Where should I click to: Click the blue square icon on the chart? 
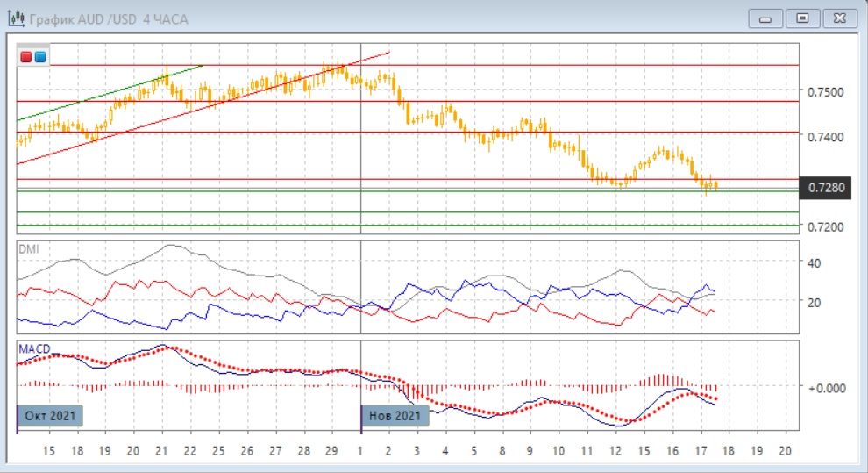[40, 57]
